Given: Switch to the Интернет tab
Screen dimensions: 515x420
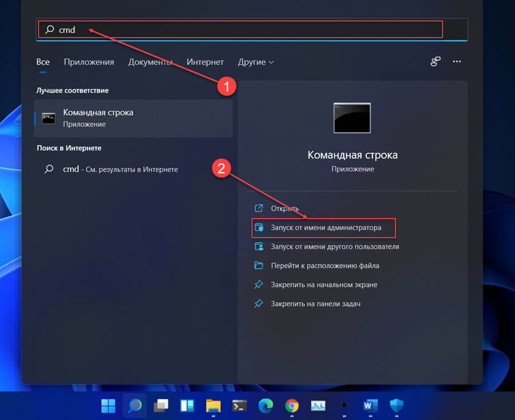Looking at the screenshot, I should click(x=205, y=62).
